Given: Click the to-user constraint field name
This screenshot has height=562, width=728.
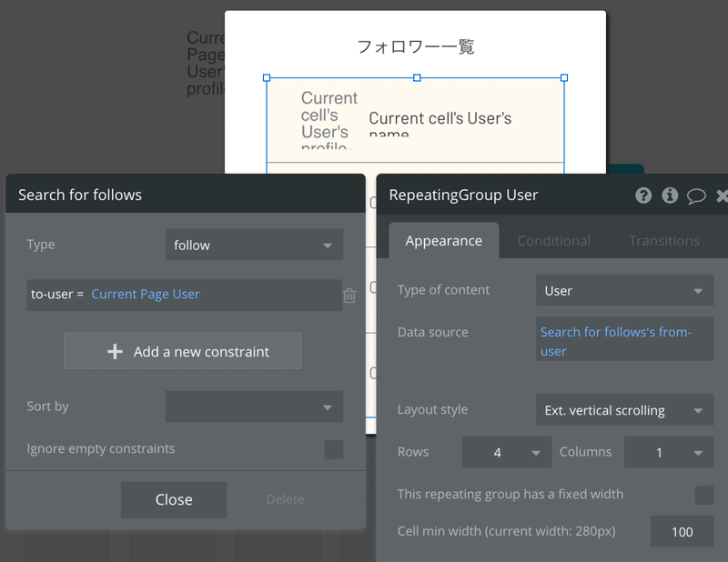Looking at the screenshot, I should click(x=53, y=295).
